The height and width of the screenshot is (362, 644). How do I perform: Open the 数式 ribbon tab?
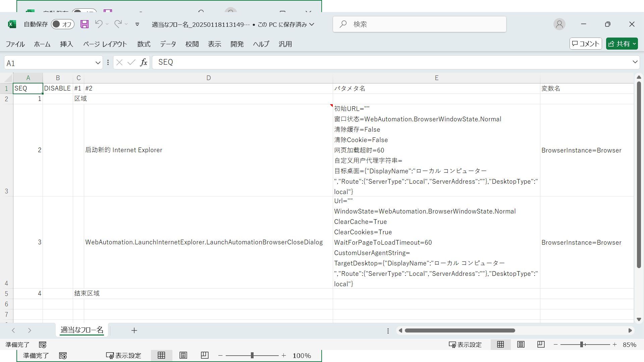pyautogui.click(x=144, y=44)
